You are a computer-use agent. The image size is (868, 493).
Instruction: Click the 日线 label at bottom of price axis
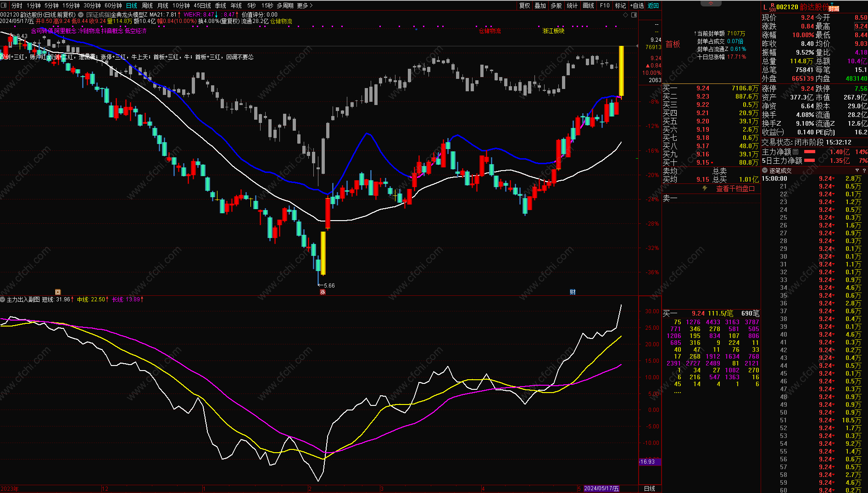[650, 488]
